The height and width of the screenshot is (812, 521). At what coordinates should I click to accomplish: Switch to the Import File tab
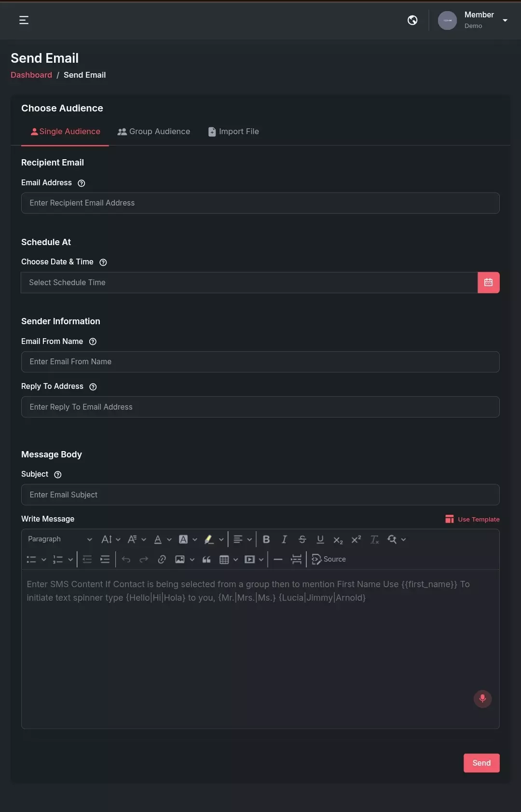(x=233, y=131)
